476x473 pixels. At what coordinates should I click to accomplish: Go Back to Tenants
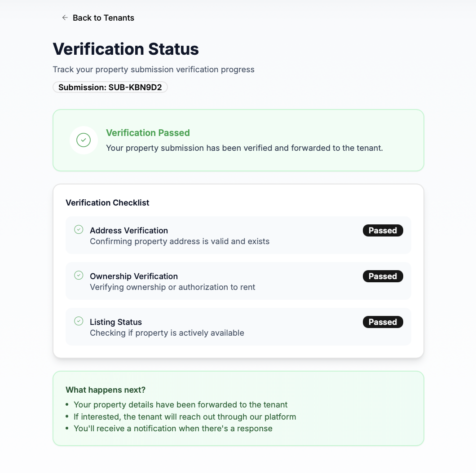tap(103, 18)
